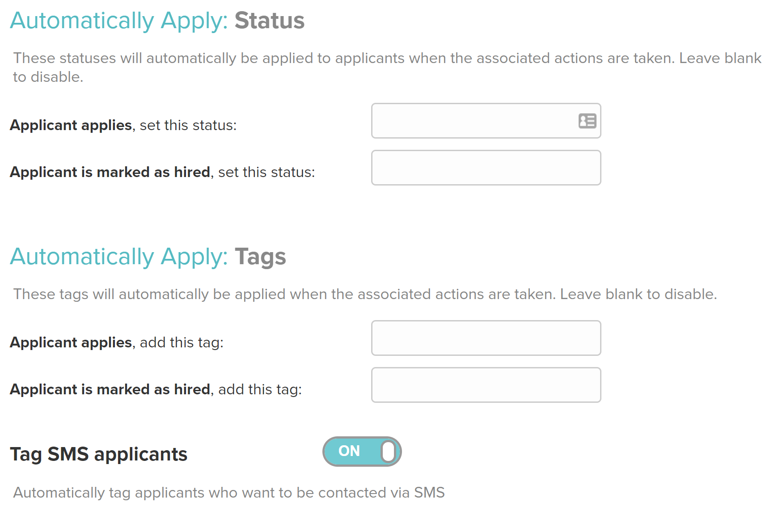Click the SMS auto-tag description text
The image size is (770, 532).
tap(229, 493)
